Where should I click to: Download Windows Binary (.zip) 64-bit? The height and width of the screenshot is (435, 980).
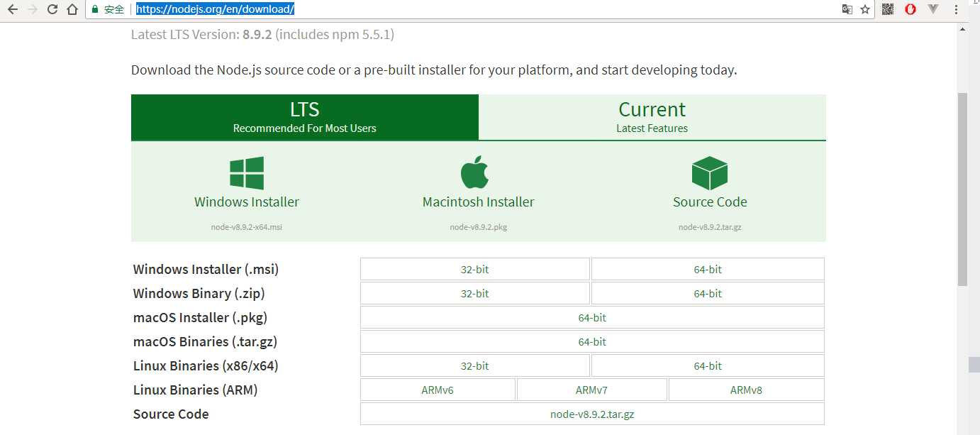(x=708, y=293)
